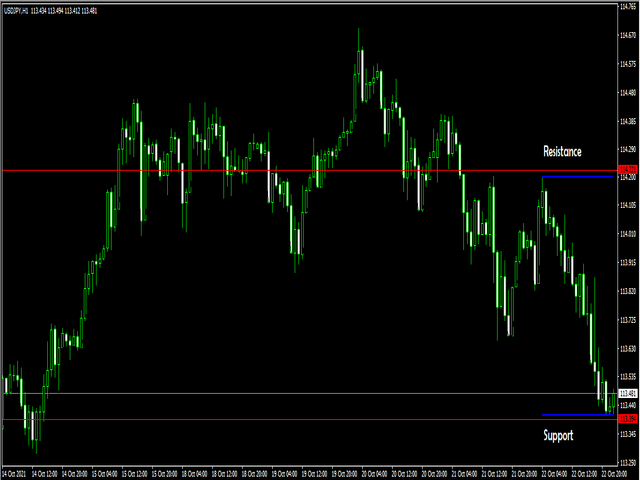The height and width of the screenshot is (480, 640).
Task: Click the 113.345 price axis label
Action: click(628, 434)
